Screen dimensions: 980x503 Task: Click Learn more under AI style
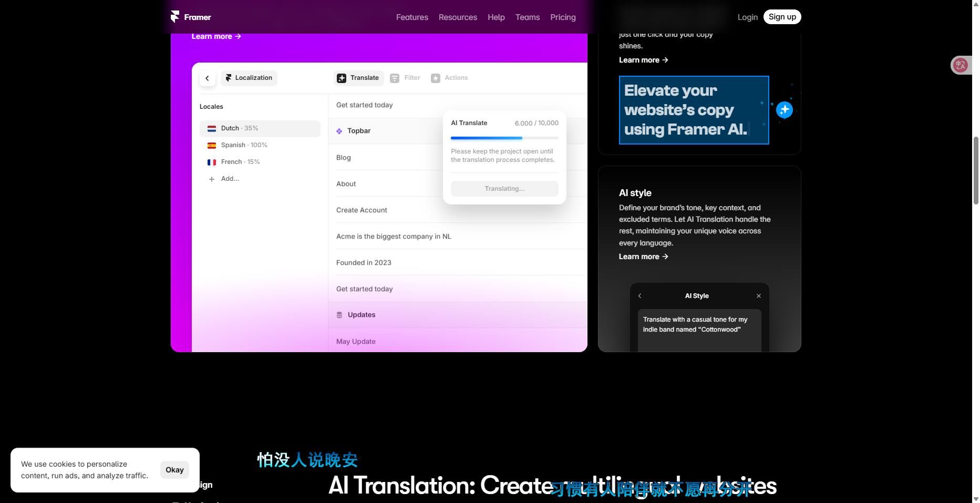click(x=643, y=256)
